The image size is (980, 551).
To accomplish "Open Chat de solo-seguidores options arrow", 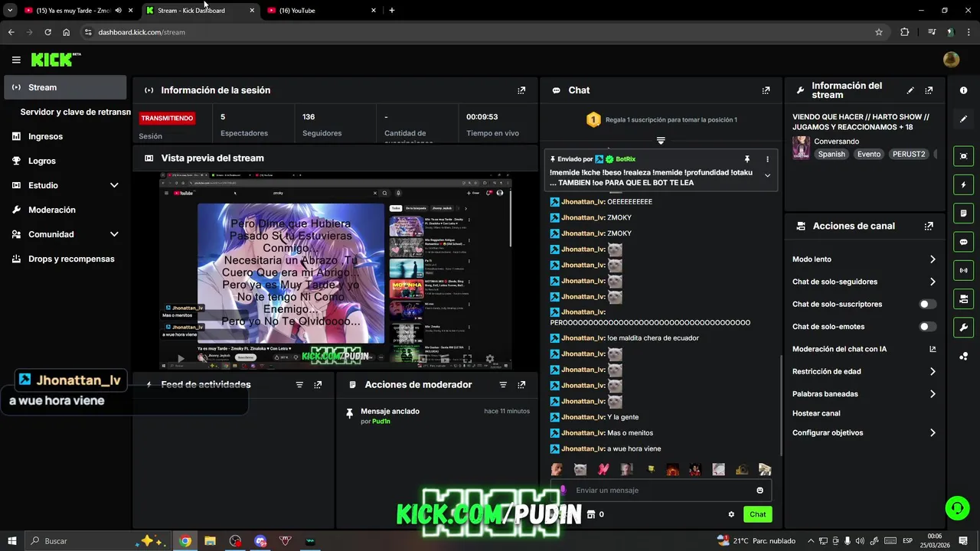I will coord(933,282).
